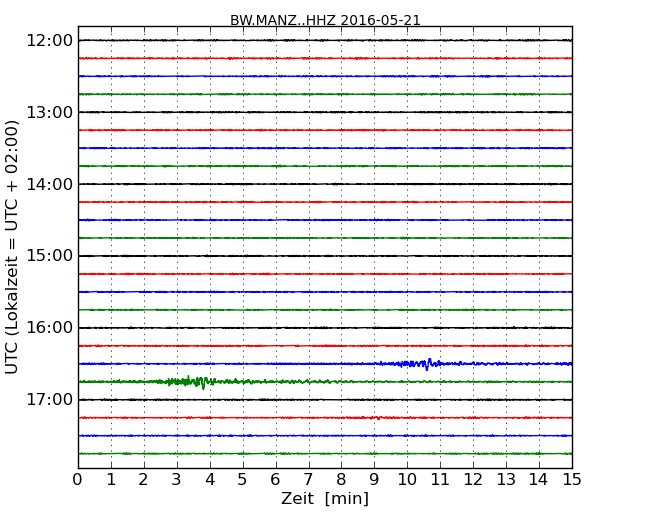Click the 2 minute tick label
The width and height of the screenshot is (650, 520).
(x=144, y=480)
